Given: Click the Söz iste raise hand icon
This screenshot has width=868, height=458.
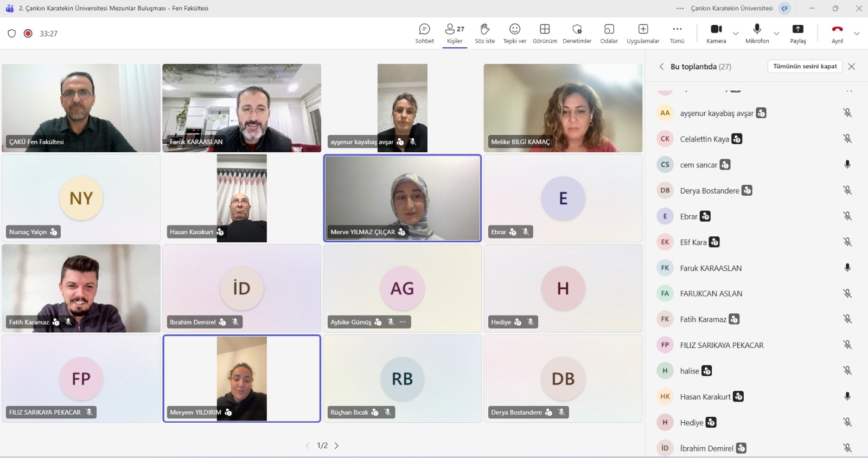Looking at the screenshot, I should [x=484, y=33].
